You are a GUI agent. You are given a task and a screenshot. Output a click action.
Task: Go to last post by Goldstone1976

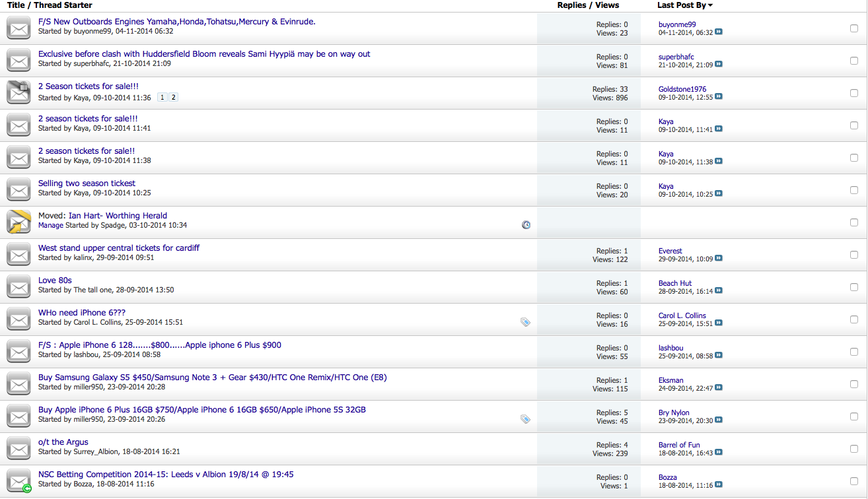tap(719, 96)
